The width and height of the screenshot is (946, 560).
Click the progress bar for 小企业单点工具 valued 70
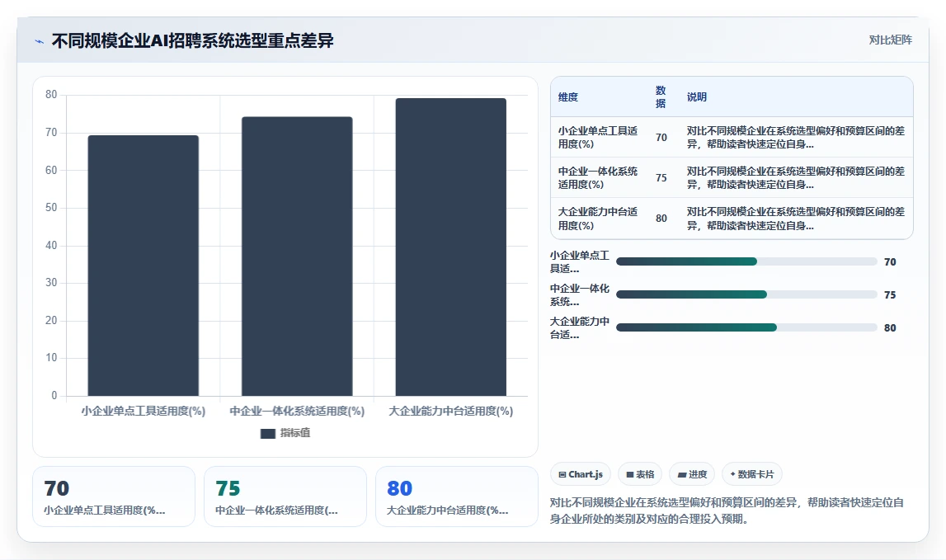[746, 261]
